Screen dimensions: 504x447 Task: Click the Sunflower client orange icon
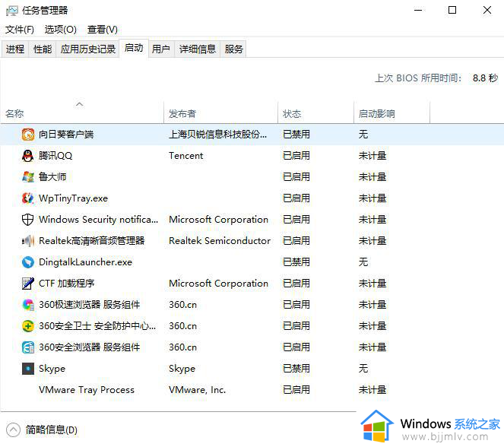(28, 135)
